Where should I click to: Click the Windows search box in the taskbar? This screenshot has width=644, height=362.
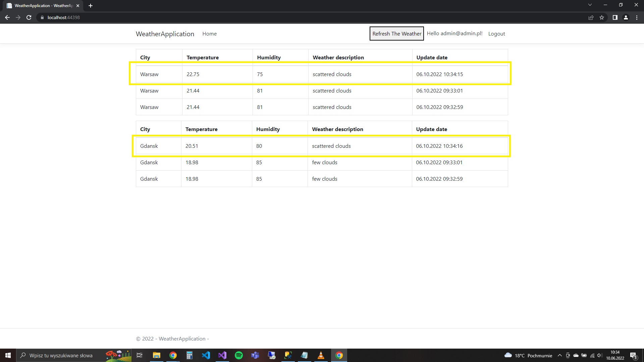[60, 355]
